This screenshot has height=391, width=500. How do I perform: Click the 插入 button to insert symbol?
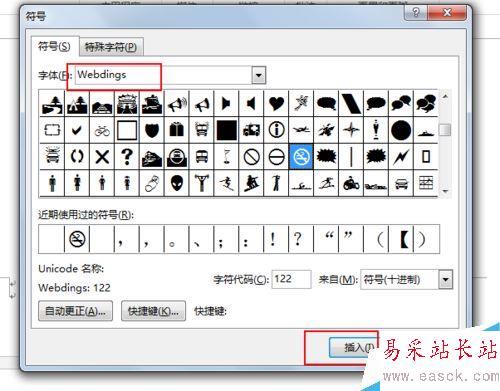[353, 348]
